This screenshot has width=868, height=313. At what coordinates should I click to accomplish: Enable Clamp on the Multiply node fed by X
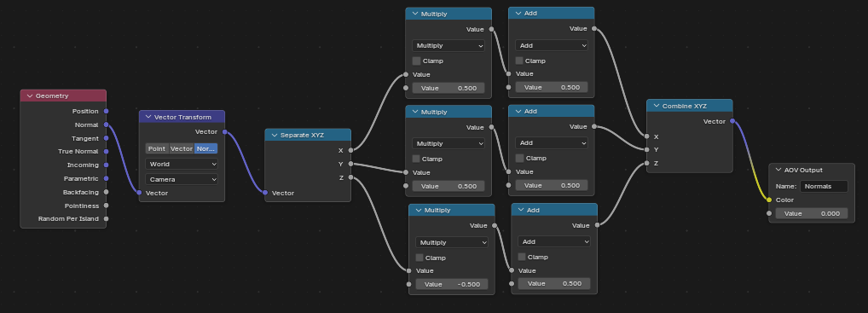(416, 61)
